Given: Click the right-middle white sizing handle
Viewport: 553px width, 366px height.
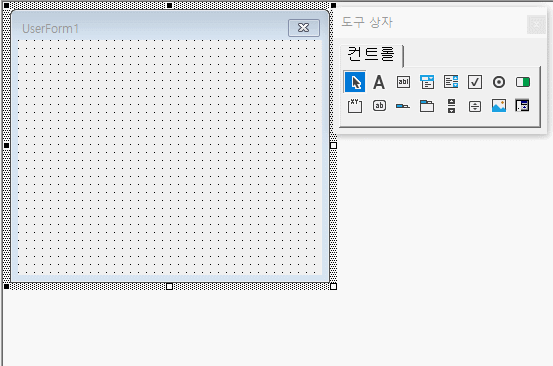Looking at the screenshot, I should (x=333, y=145).
